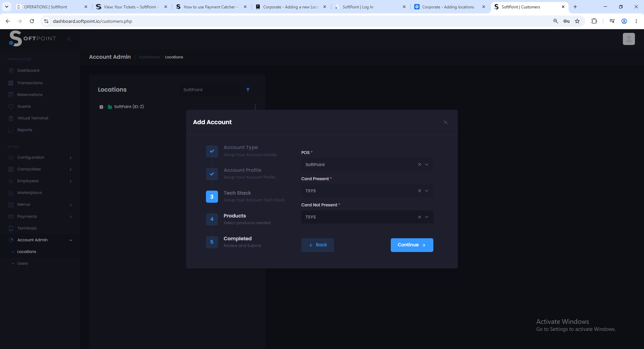This screenshot has height=349, width=644.
Task: Bookmark this page with the star
Action: (577, 21)
